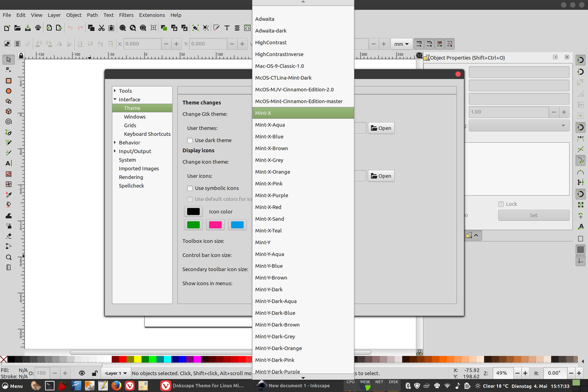Image resolution: width=588 pixels, height=392 pixels.
Task: Select the Paint bucket tool
Action: coord(8,205)
